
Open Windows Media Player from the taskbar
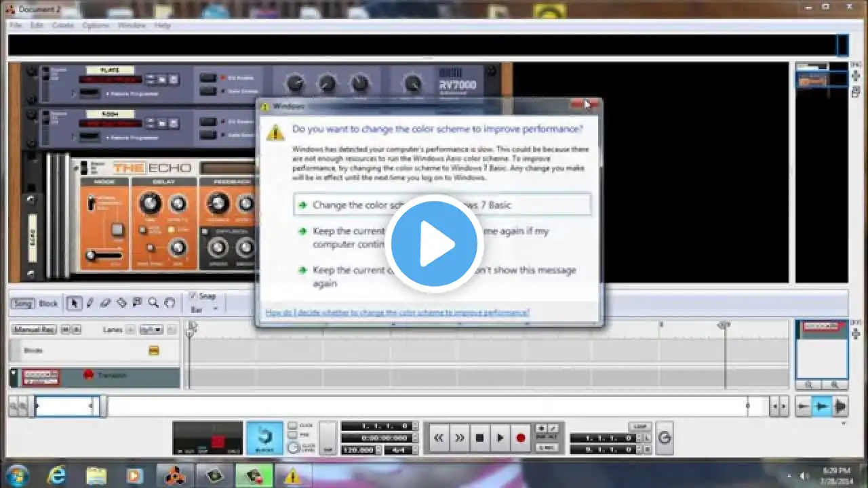(134, 476)
